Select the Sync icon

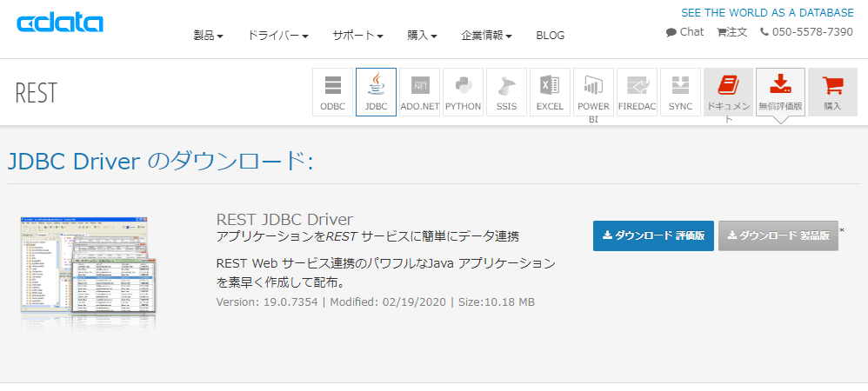680,92
